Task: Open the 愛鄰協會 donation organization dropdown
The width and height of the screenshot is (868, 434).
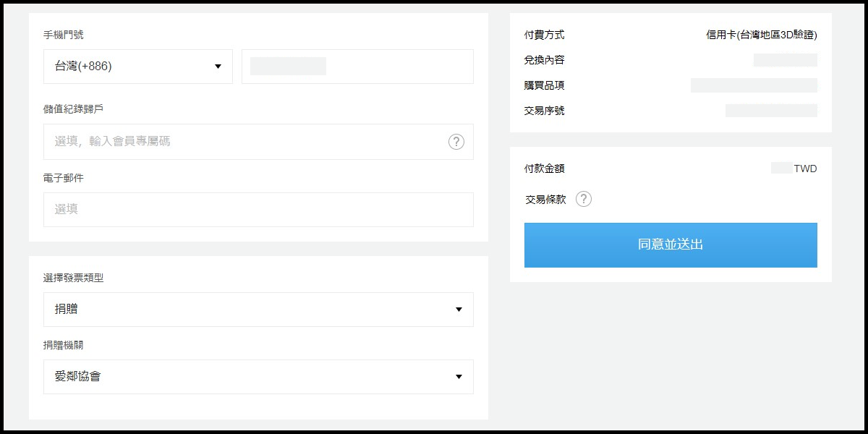Action: [x=258, y=377]
